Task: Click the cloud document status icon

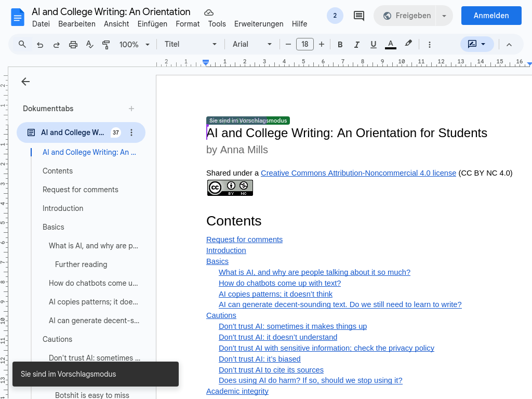Action: [209, 12]
